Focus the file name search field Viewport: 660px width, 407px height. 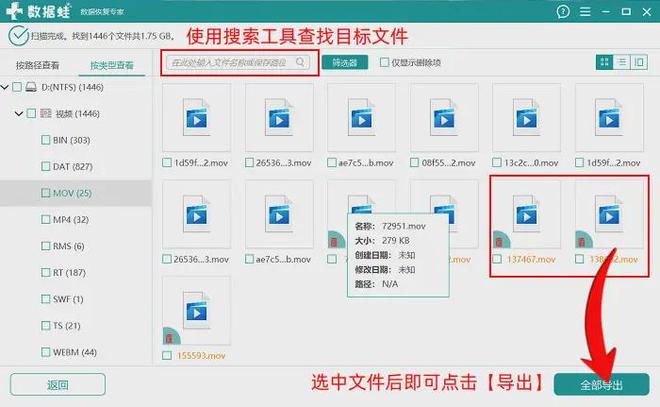click(238, 62)
